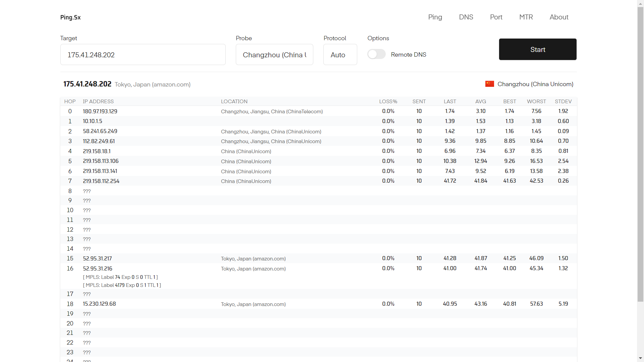Click the STDEV column header

tap(563, 102)
